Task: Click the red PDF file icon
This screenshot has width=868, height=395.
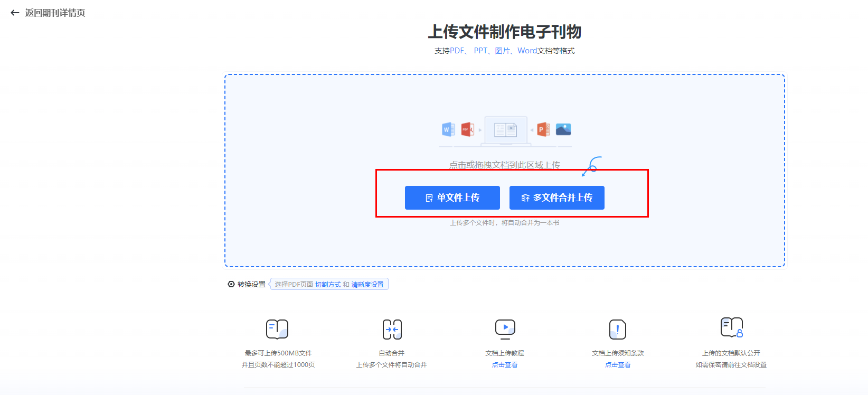Action: (x=467, y=129)
